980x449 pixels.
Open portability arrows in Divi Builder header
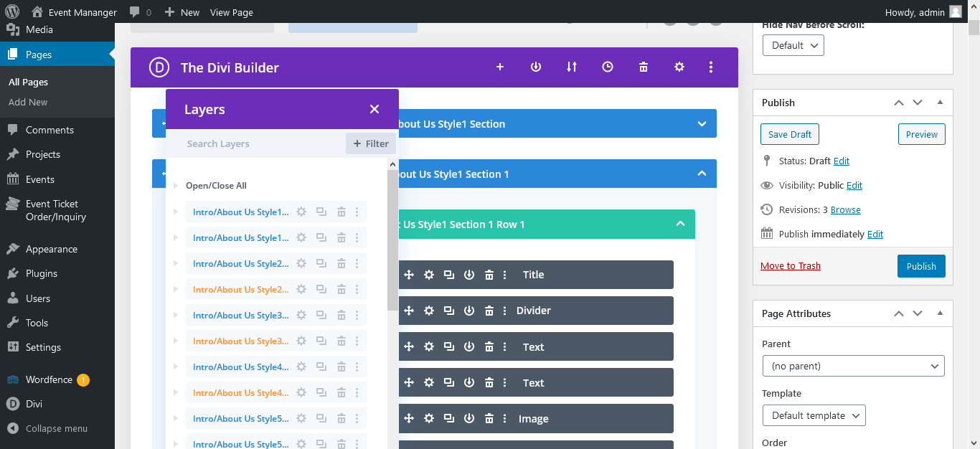[x=572, y=67]
